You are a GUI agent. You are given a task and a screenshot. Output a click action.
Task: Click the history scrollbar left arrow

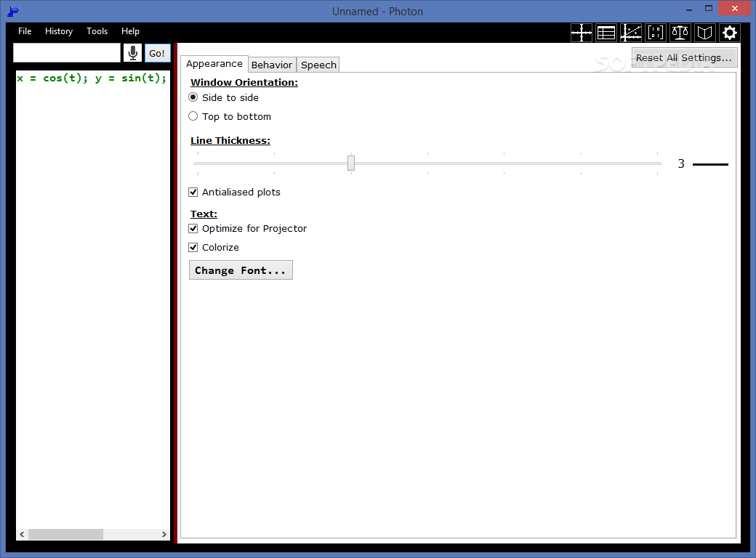pos(22,535)
